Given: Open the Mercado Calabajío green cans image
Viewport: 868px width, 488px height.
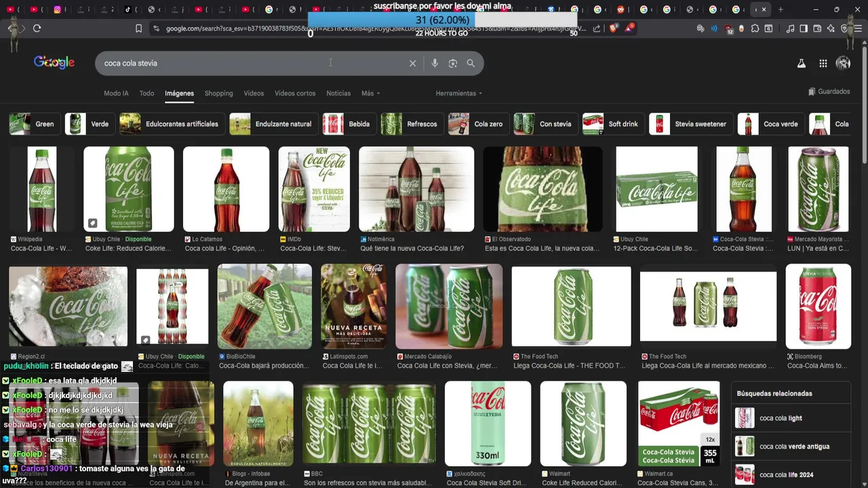Looking at the screenshot, I should [449, 306].
